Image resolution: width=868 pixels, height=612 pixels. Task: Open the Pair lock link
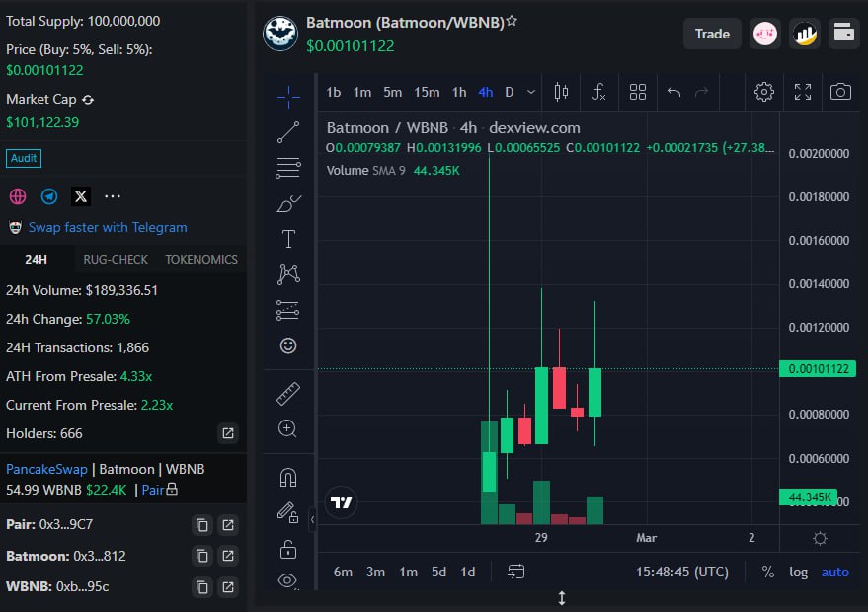159,490
